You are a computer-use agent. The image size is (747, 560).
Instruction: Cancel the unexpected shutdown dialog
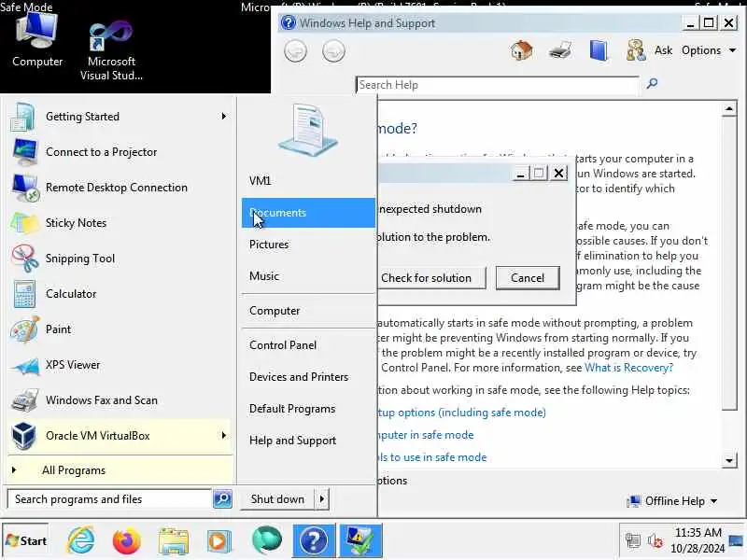click(528, 278)
